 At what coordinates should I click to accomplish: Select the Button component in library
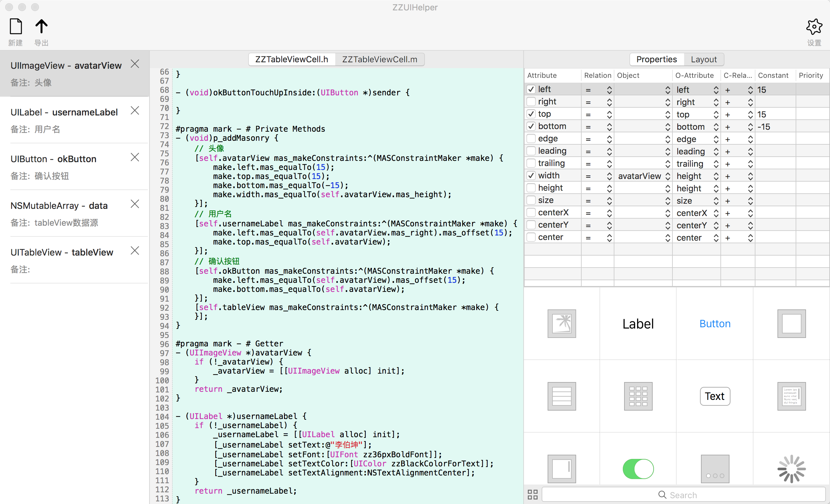point(715,323)
